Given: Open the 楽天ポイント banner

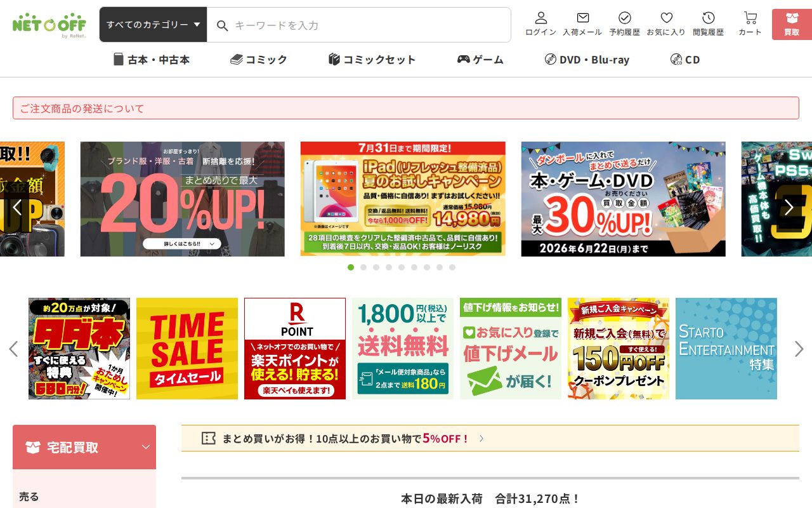Looking at the screenshot, I should point(295,349).
